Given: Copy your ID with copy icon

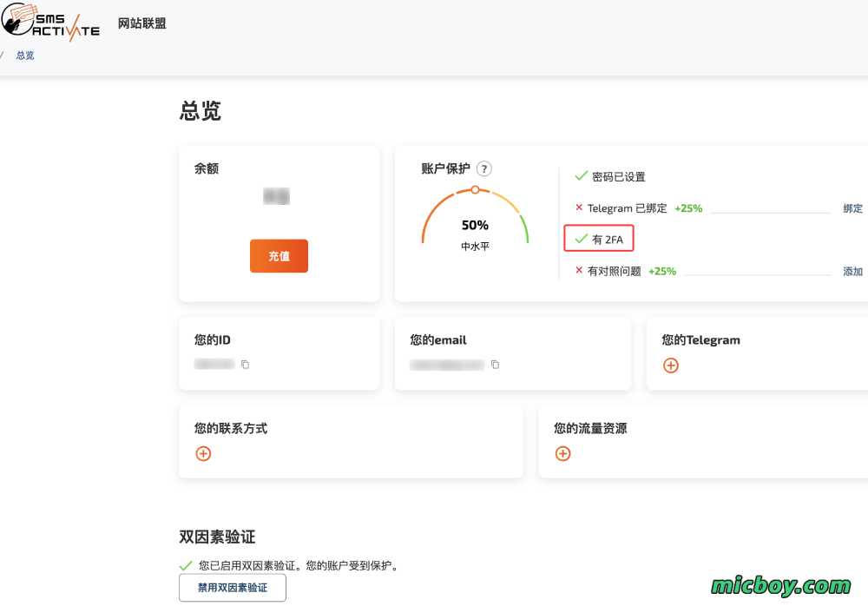Looking at the screenshot, I should point(245,365).
